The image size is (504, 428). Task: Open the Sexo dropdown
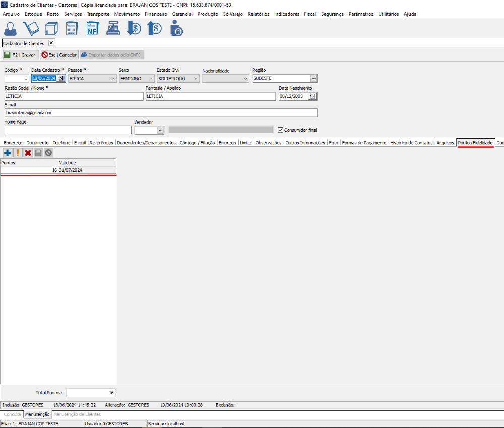151,79
